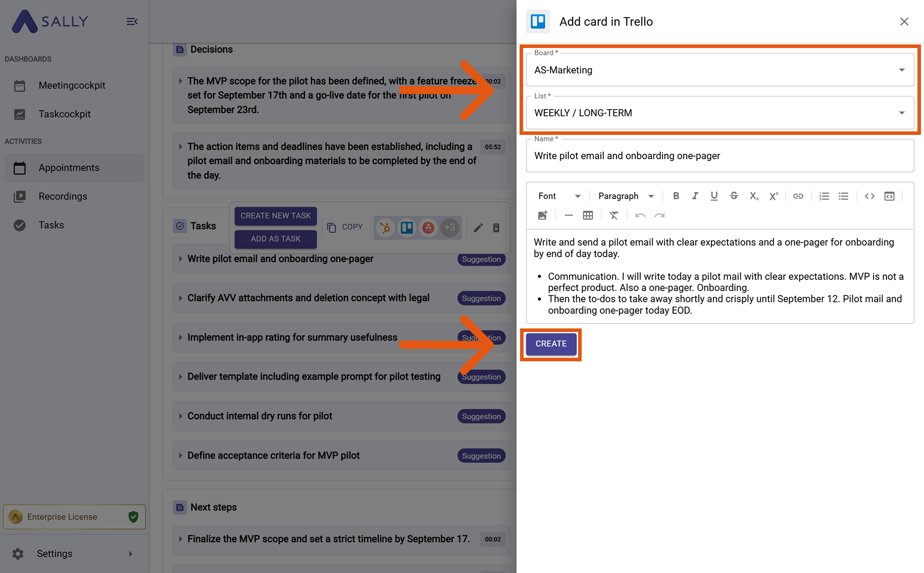924x573 pixels.
Task: Click the Next steps section icon
Action: 180,507
